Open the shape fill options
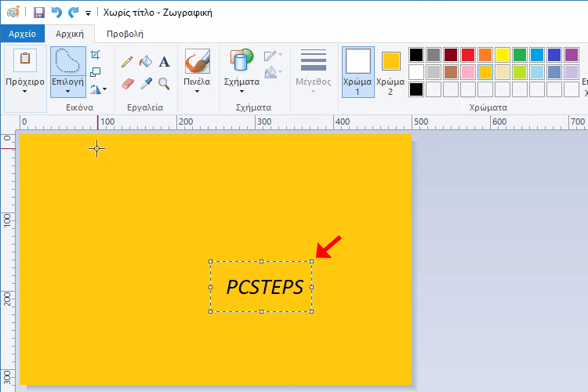 [x=273, y=72]
